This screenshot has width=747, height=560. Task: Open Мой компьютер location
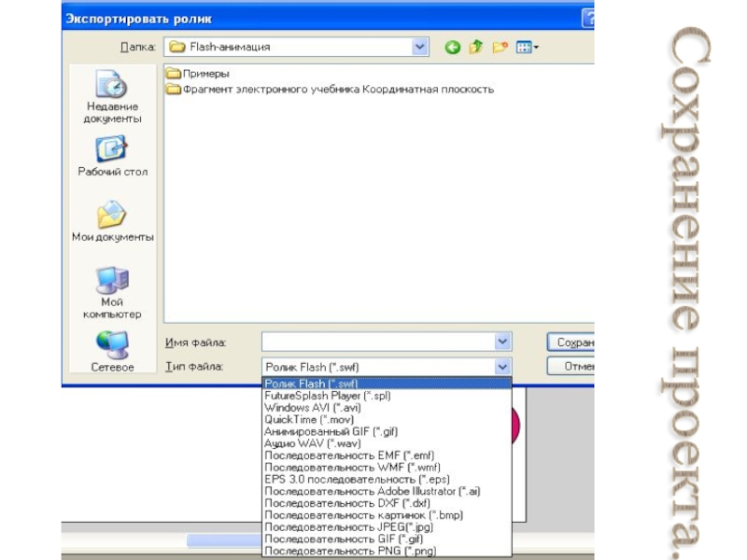pyautogui.click(x=112, y=292)
